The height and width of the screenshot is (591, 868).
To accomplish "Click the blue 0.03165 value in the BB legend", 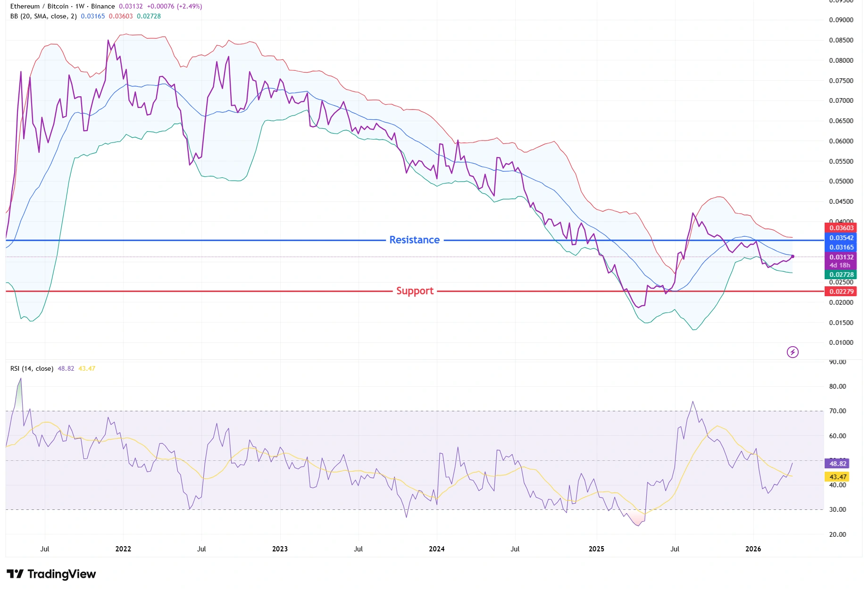I will pos(93,16).
